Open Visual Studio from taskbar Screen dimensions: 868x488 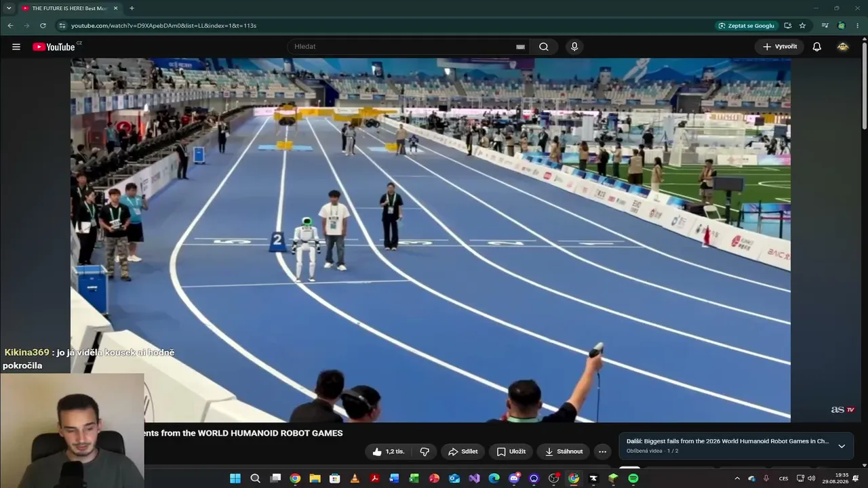point(474,479)
